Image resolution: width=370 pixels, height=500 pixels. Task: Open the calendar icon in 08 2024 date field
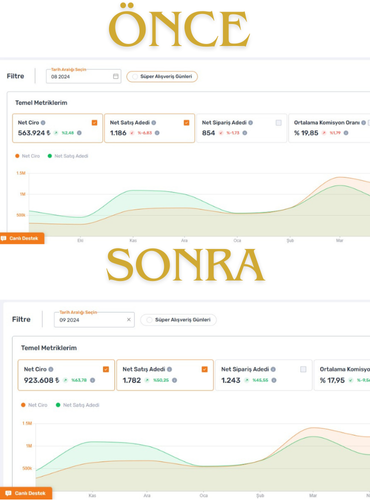click(x=116, y=76)
